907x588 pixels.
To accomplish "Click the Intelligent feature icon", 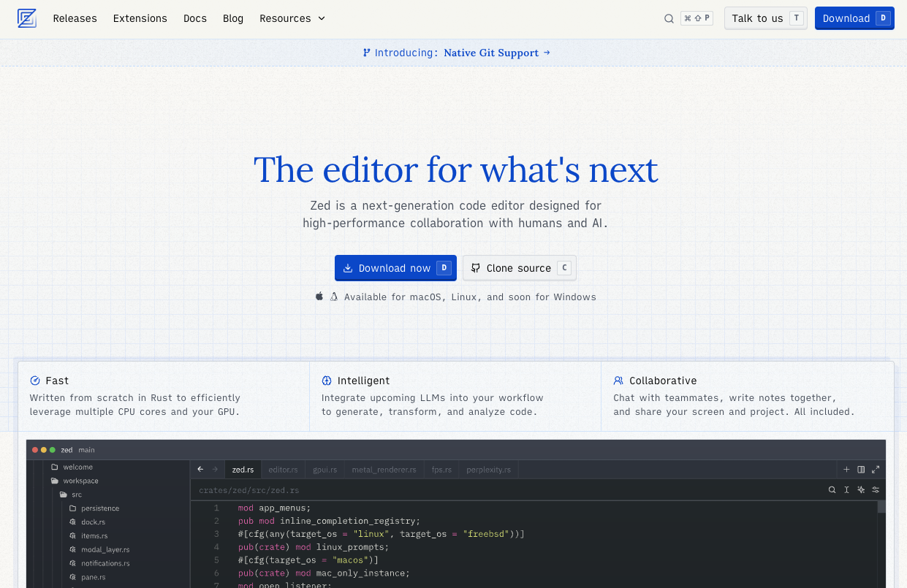I will (327, 381).
